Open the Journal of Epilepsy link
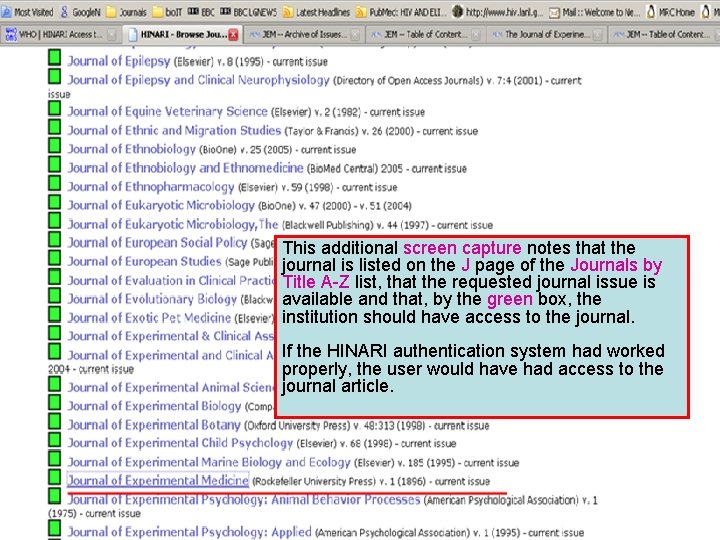 click(x=119, y=61)
